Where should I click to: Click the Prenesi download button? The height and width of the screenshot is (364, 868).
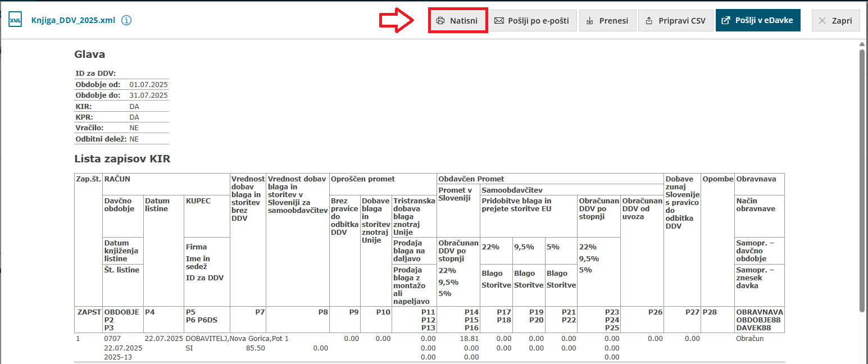(607, 21)
